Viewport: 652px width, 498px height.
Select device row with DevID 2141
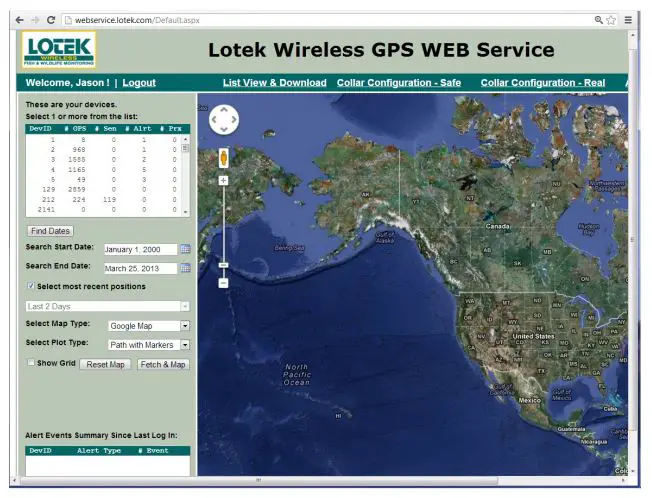[x=104, y=210]
